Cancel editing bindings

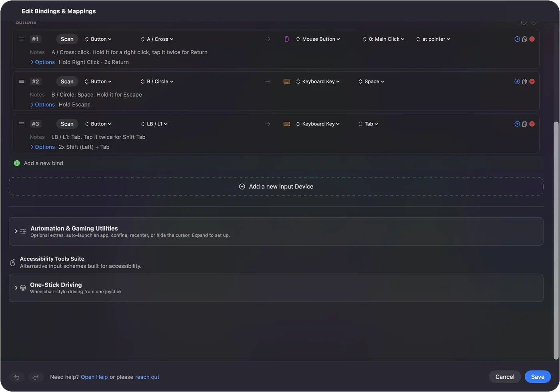[505, 377]
